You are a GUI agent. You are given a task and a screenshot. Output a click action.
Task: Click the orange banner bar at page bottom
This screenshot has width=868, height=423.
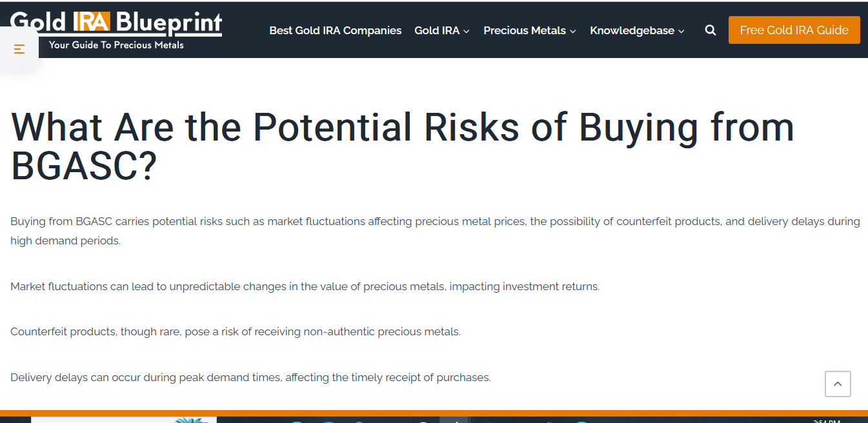click(x=434, y=413)
